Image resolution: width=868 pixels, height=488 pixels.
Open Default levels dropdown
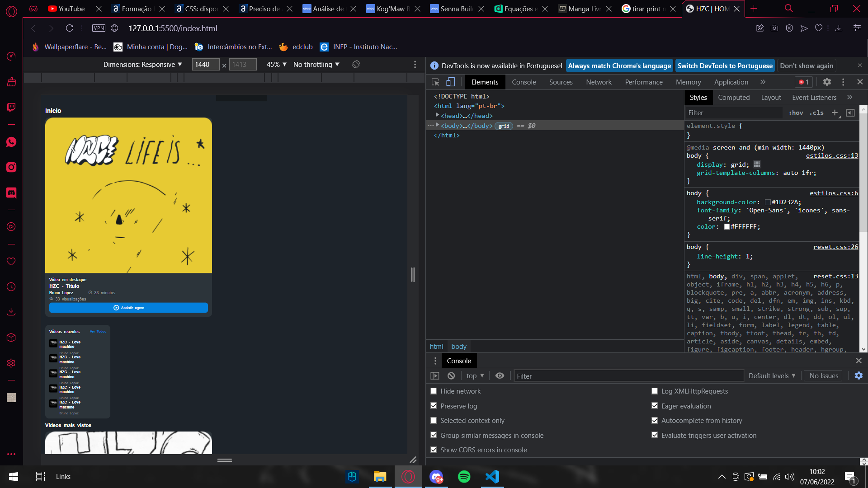point(772,376)
